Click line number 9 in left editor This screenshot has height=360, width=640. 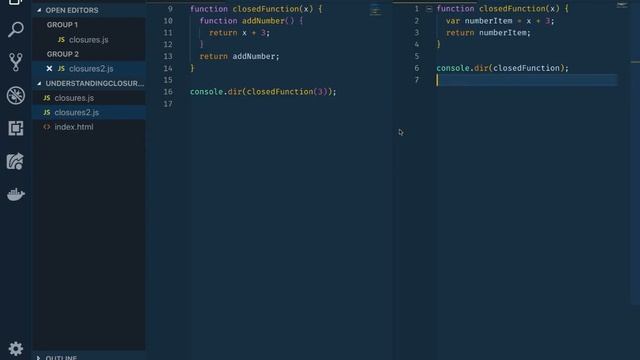(x=170, y=9)
